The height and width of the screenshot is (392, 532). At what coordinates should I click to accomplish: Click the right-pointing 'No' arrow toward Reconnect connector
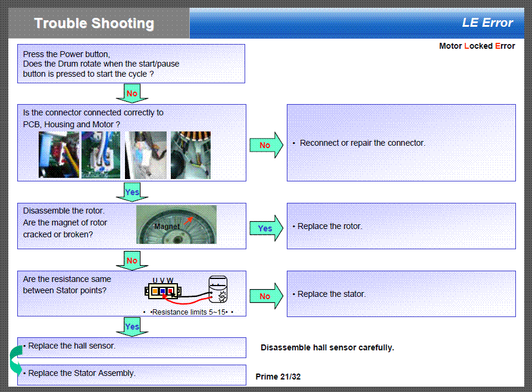(x=267, y=145)
